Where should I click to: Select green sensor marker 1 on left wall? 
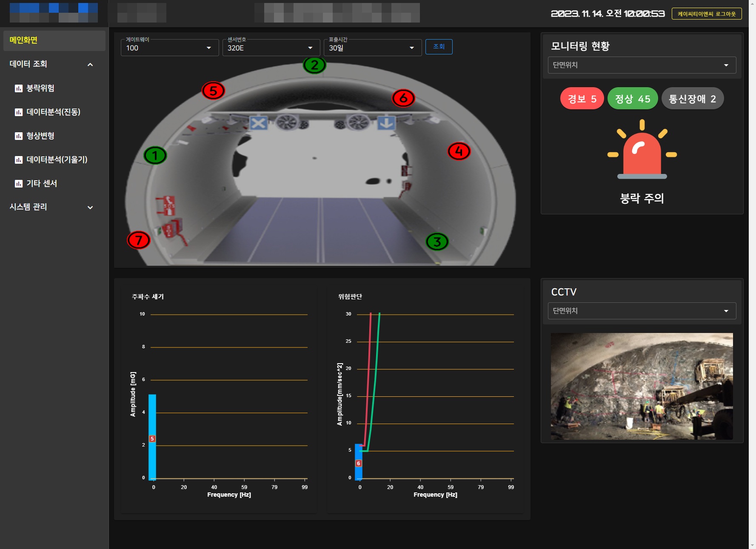pyautogui.click(x=155, y=156)
